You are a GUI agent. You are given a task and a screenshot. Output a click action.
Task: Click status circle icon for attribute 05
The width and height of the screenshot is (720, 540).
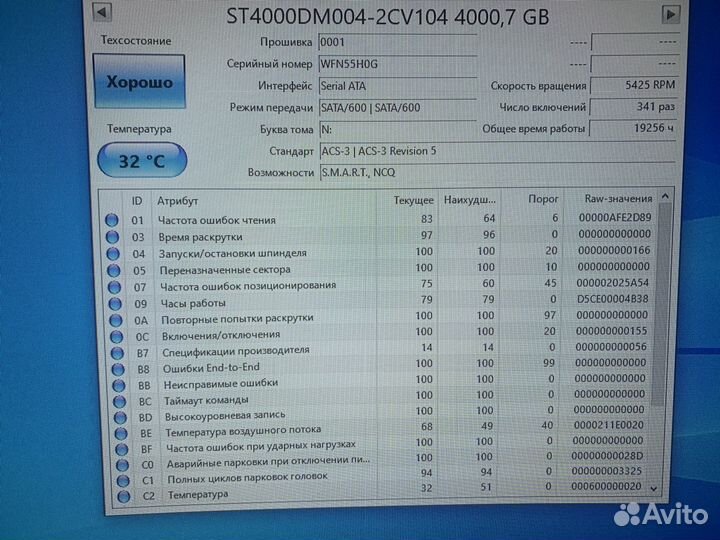point(113,270)
